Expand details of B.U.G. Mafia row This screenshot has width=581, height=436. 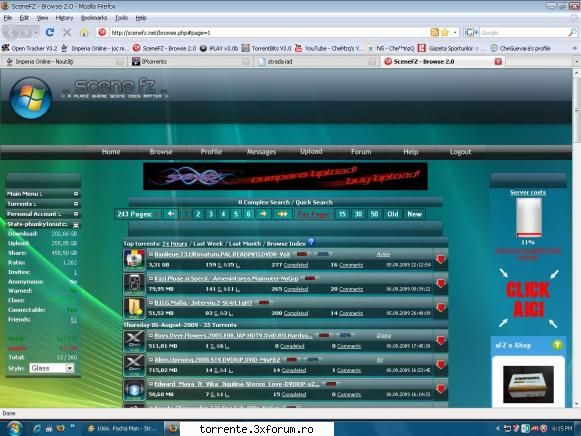click(x=151, y=303)
